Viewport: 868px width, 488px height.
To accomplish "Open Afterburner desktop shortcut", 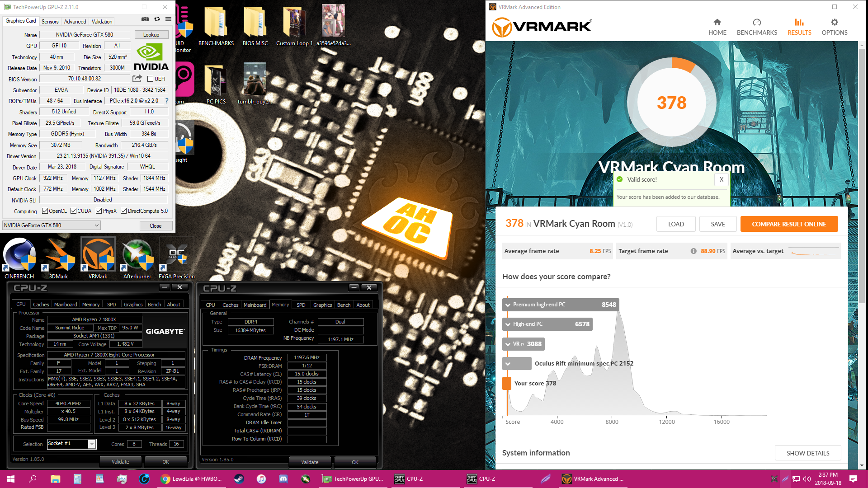I will click(137, 258).
